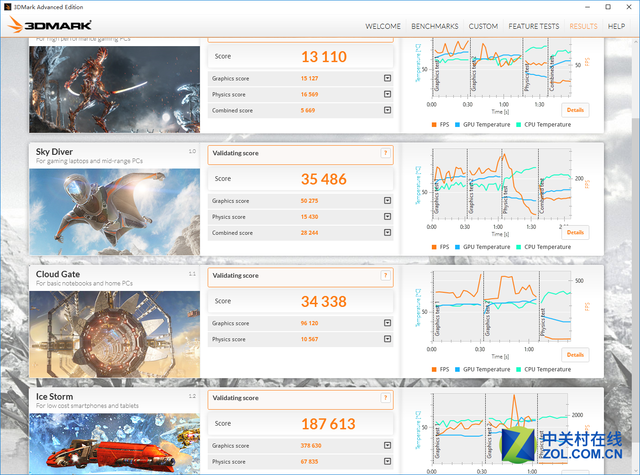Expand Ice Storm Graphics score 378 630
The width and height of the screenshot is (640, 475).
(387, 445)
